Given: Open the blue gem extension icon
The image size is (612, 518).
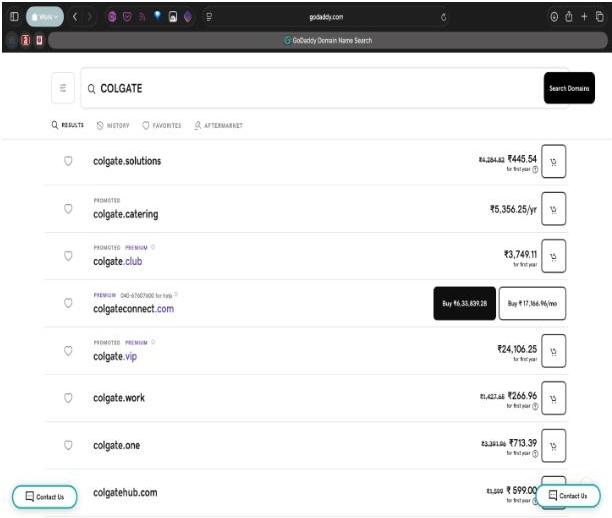Looking at the screenshot, I should 157,16.
